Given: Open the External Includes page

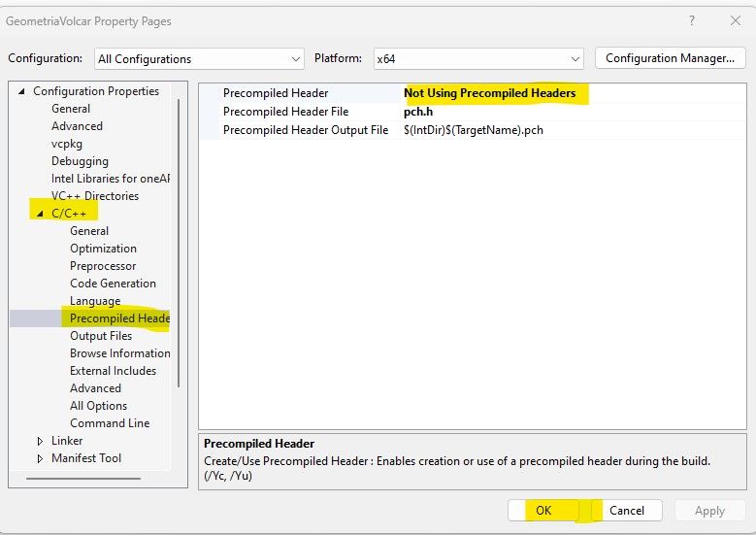Looking at the screenshot, I should tap(113, 371).
